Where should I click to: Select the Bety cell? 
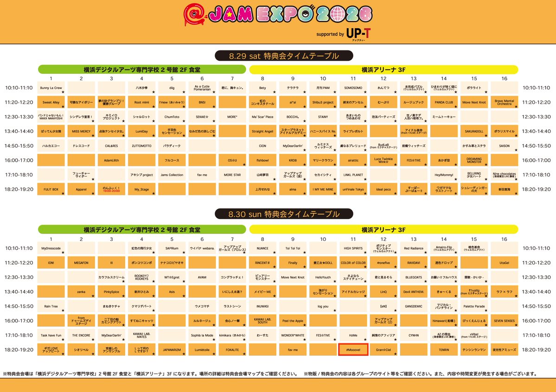[x=263, y=88]
